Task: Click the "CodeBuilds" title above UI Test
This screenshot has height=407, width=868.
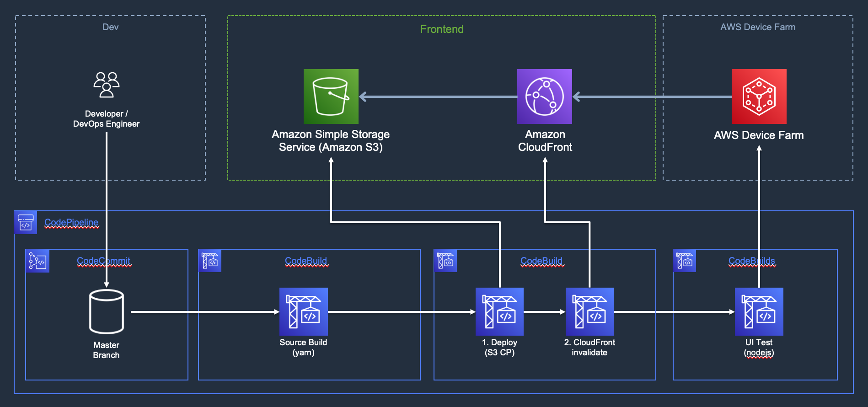Action: (752, 261)
